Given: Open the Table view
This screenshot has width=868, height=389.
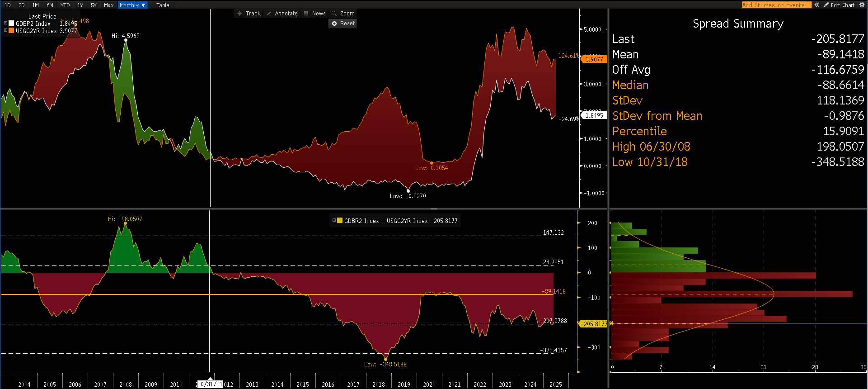Looking at the screenshot, I should click(x=163, y=5).
